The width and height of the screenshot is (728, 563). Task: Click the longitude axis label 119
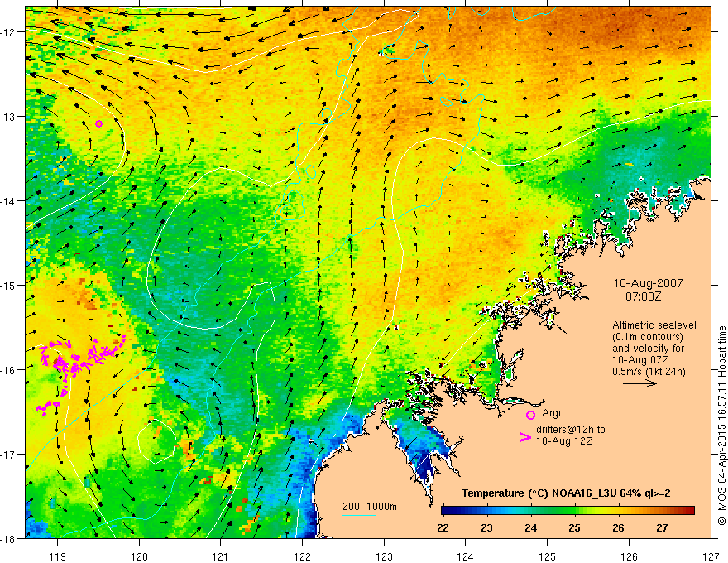57,556
